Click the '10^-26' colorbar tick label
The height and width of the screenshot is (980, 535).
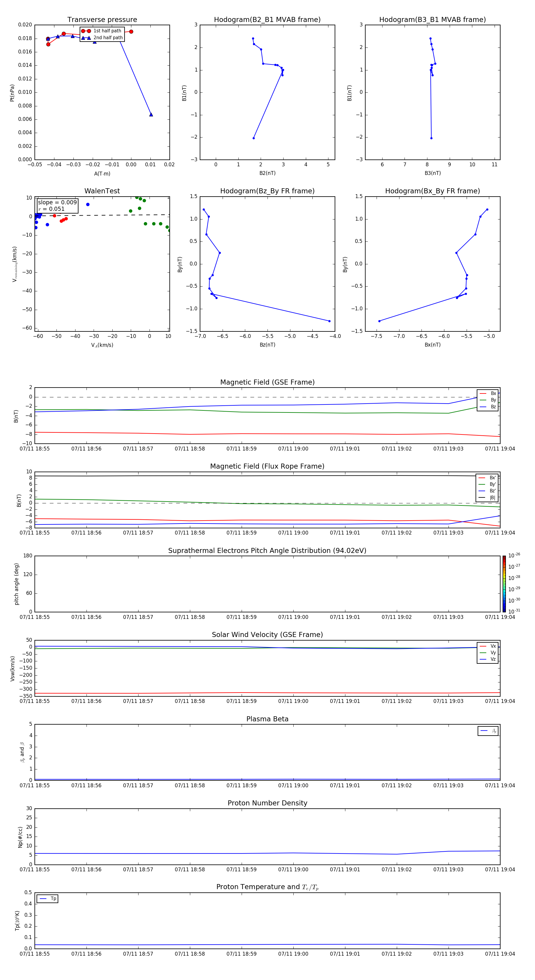pyautogui.click(x=514, y=555)
